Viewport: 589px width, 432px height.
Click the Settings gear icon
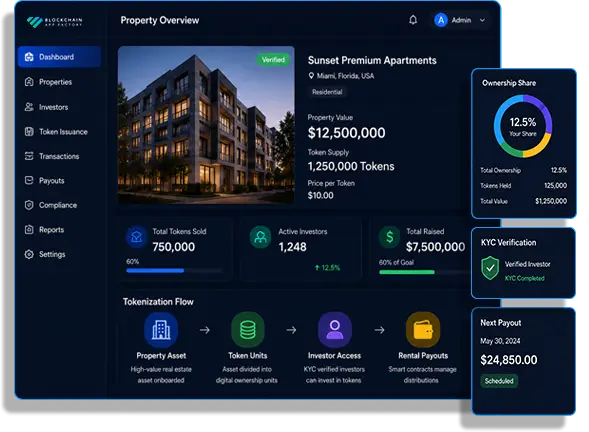tap(29, 254)
